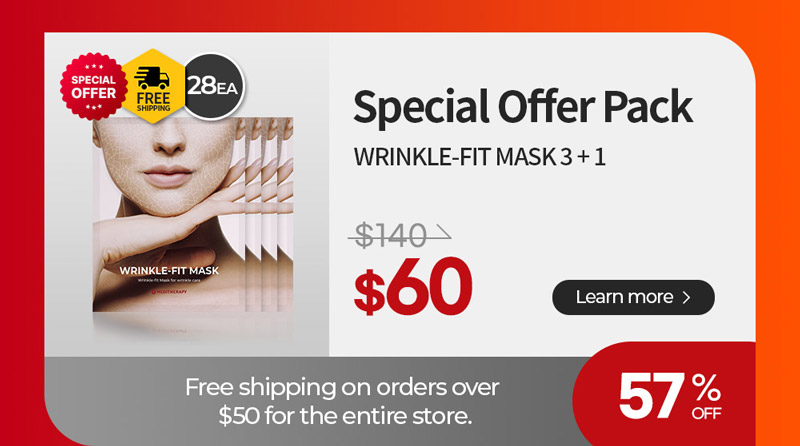This screenshot has width=800, height=446.
Task: Click the red $60 sale price
Action: (413, 287)
